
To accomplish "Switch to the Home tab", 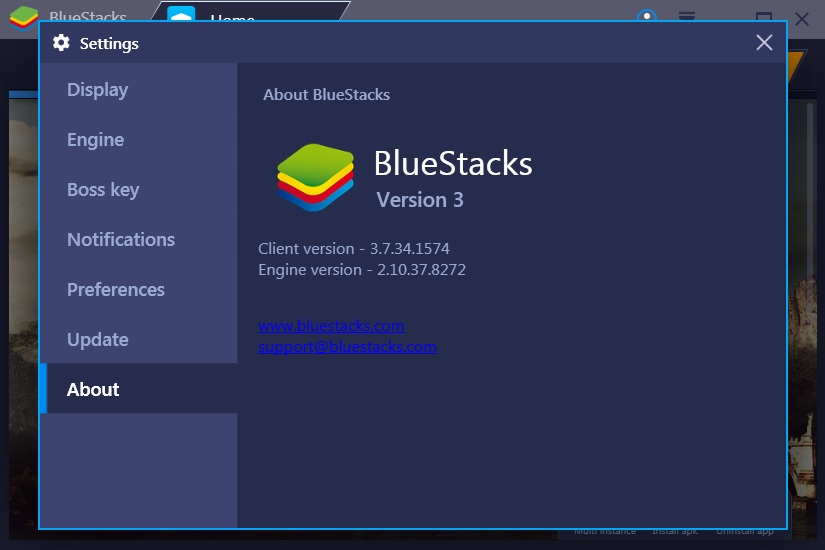I will click(x=232, y=19).
